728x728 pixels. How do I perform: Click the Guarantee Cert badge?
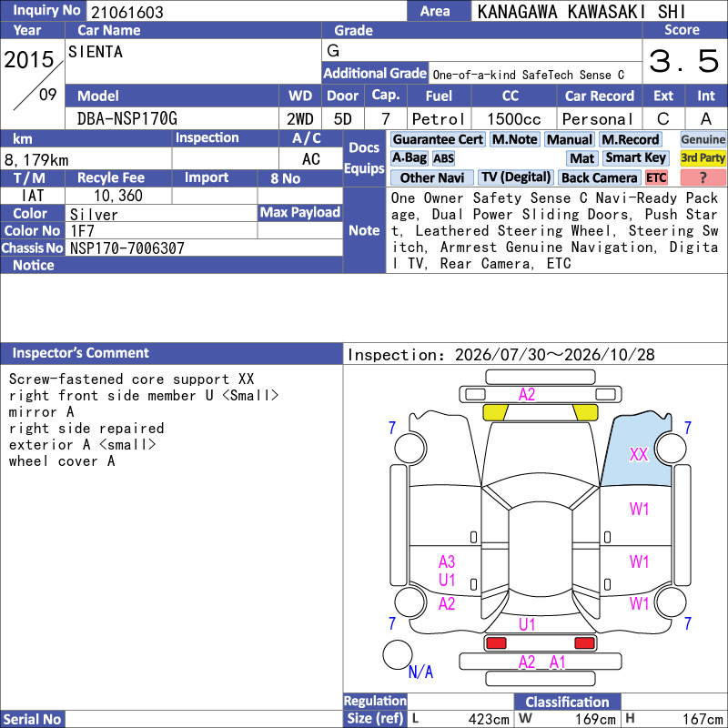[438, 139]
